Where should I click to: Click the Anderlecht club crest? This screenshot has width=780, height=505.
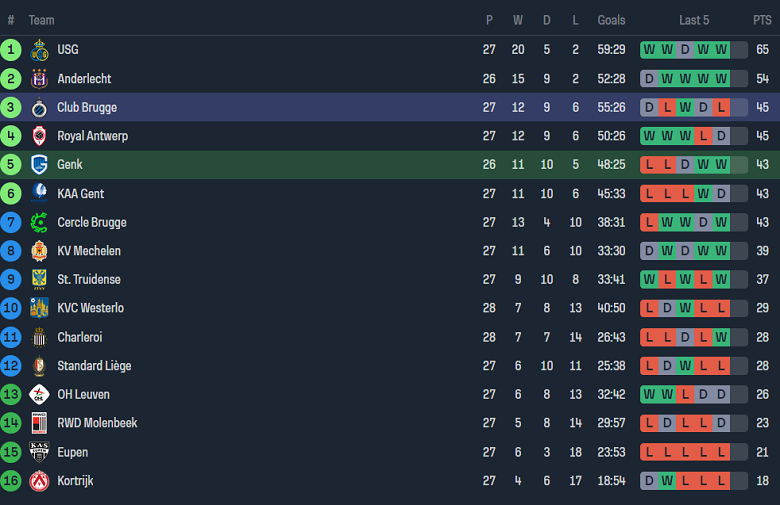pyautogui.click(x=40, y=79)
